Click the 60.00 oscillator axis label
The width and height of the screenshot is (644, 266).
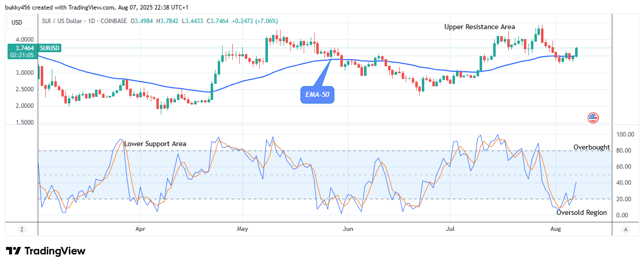[x=623, y=167]
